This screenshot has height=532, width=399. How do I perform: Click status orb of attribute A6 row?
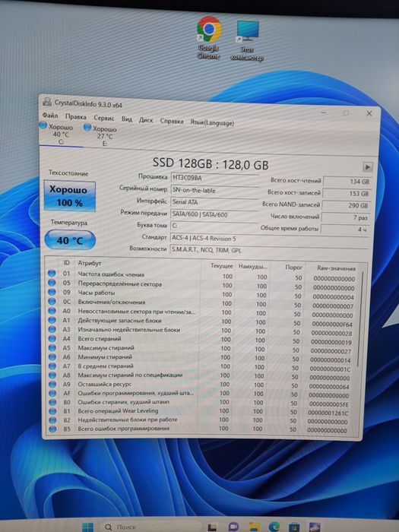52,357
